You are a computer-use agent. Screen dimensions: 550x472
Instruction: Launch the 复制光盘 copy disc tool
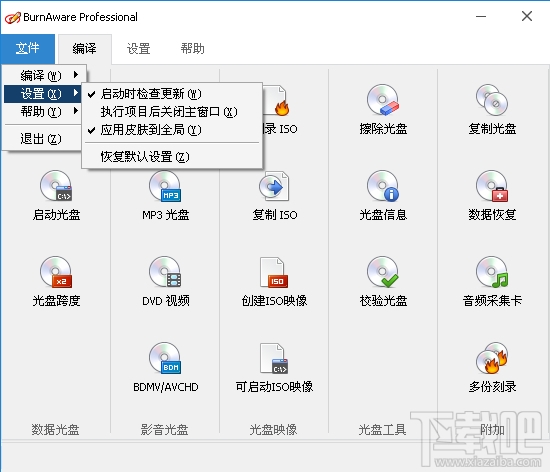(x=492, y=109)
